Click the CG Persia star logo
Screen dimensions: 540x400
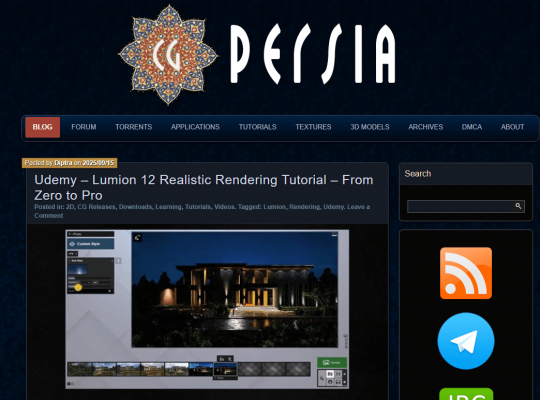click(x=168, y=54)
